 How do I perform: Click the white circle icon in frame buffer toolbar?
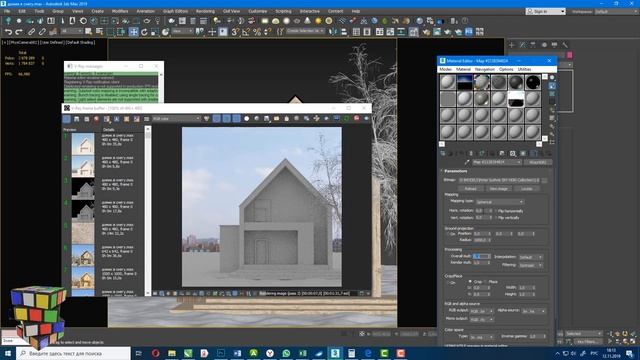coord(247,118)
